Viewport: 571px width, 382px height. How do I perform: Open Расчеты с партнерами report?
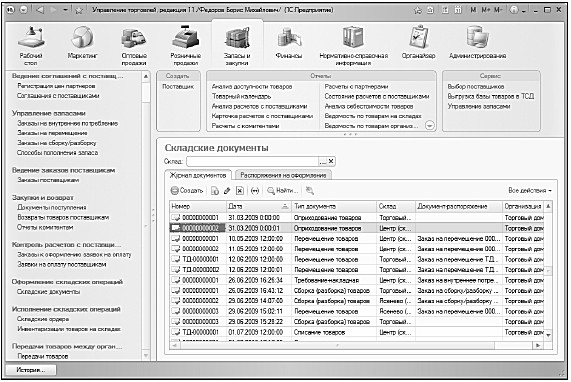[x=356, y=87]
